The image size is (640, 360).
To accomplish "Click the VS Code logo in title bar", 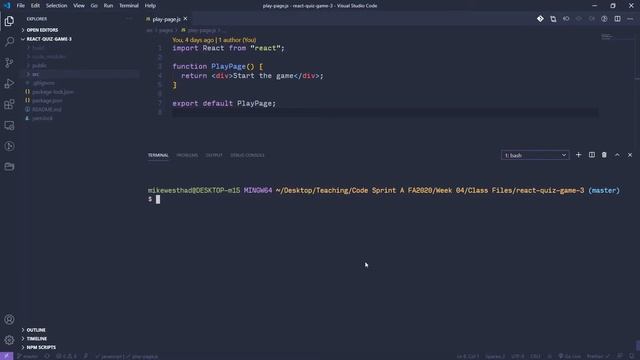I will 7,6.
